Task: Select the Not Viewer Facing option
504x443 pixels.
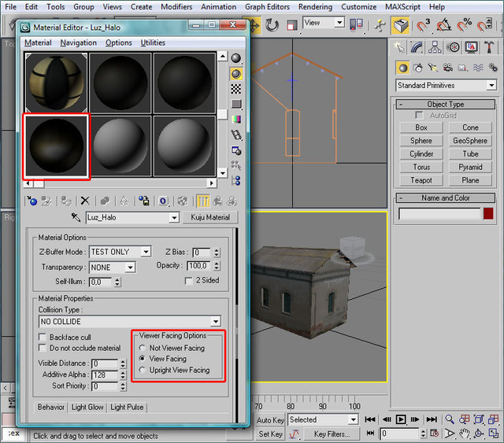Action: [x=143, y=348]
